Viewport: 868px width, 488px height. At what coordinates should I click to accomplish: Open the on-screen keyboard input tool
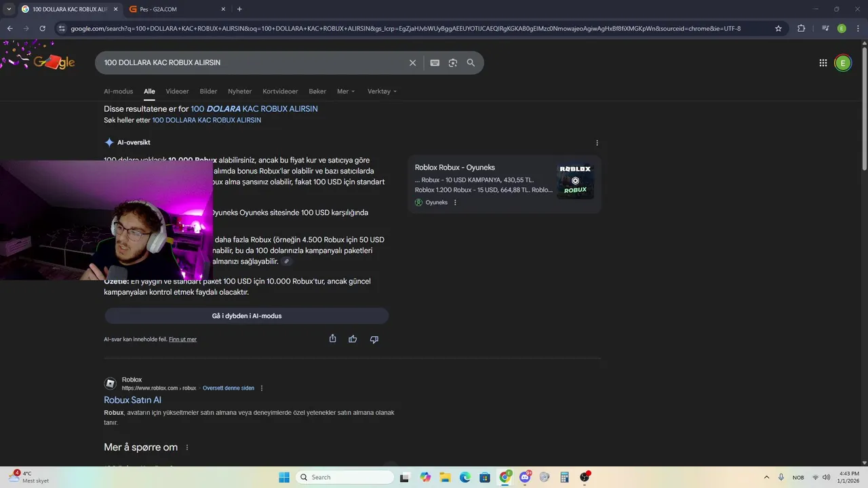tap(435, 62)
